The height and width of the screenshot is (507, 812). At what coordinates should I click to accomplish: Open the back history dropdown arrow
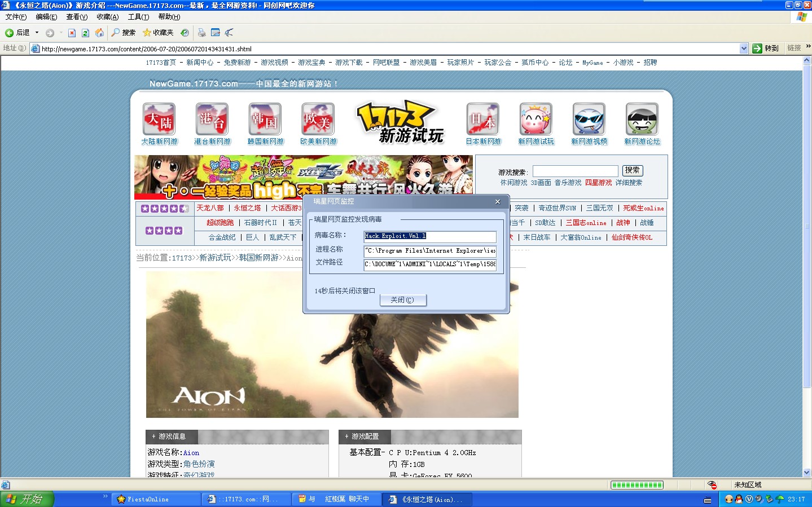tap(37, 33)
